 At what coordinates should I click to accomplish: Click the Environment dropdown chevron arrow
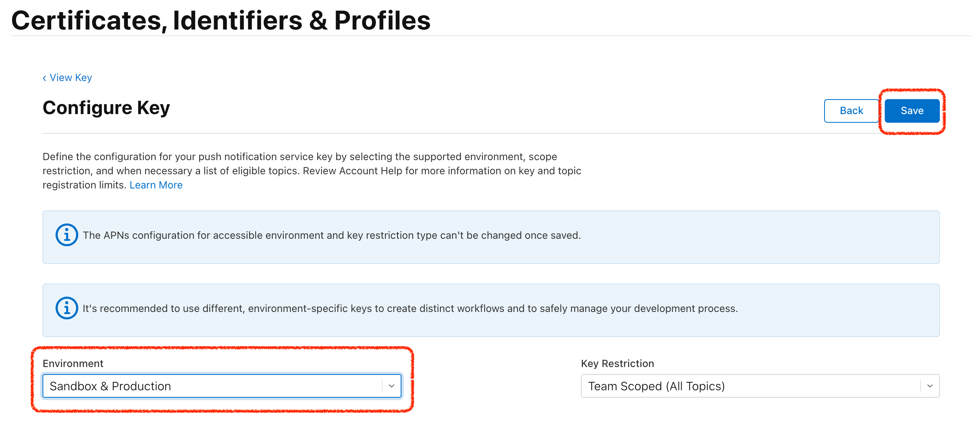(x=392, y=386)
